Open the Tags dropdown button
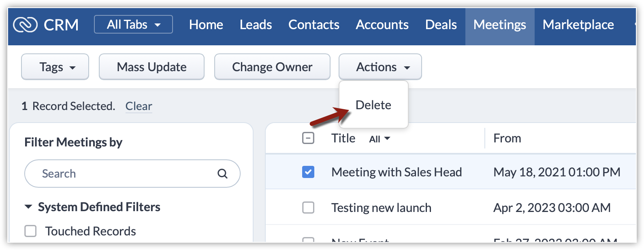The height and width of the screenshot is (250, 644). [55, 67]
